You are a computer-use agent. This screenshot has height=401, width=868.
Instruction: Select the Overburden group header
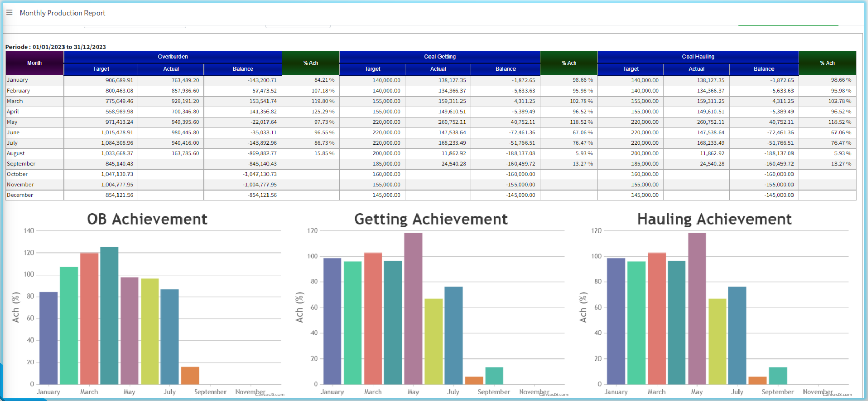tap(173, 57)
